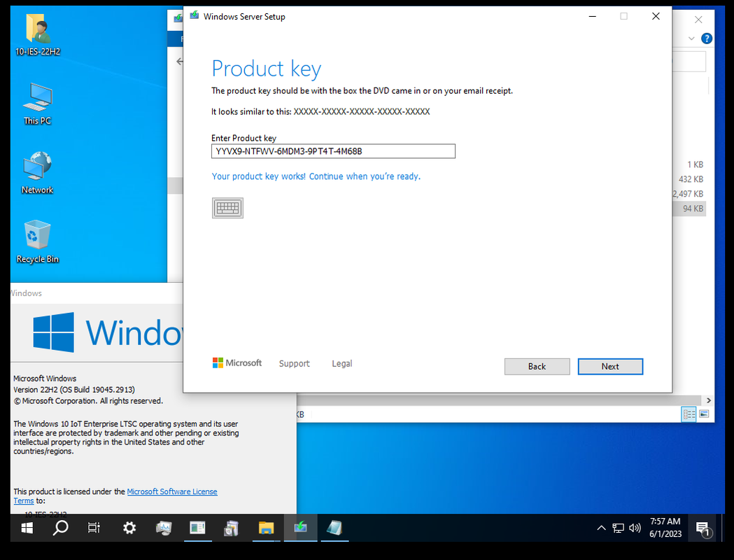The width and height of the screenshot is (734, 560).
Task: Open the taskbar app next to Settings gear
Action: 164,528
